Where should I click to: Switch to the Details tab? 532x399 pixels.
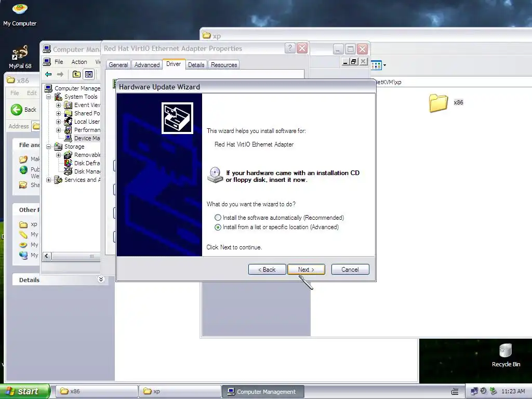(196, 65)
